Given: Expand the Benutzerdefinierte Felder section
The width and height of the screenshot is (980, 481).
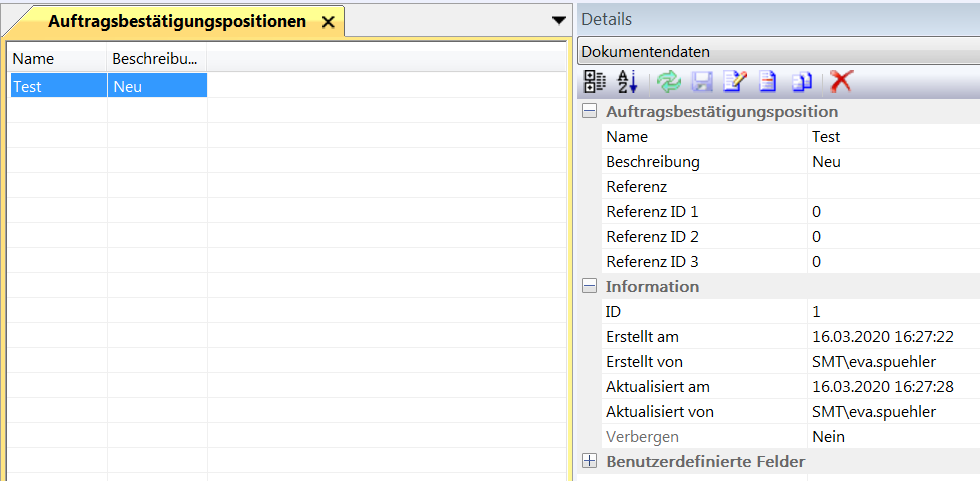Looking at the screenshot, I should coord(590,461).
